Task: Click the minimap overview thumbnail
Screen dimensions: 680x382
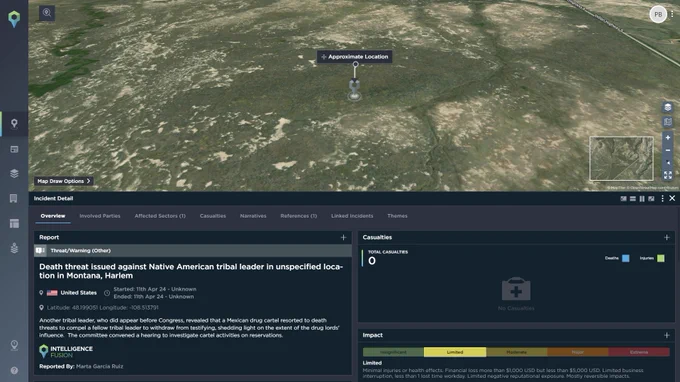Action: pyautogui.click(x=621, y=158)
